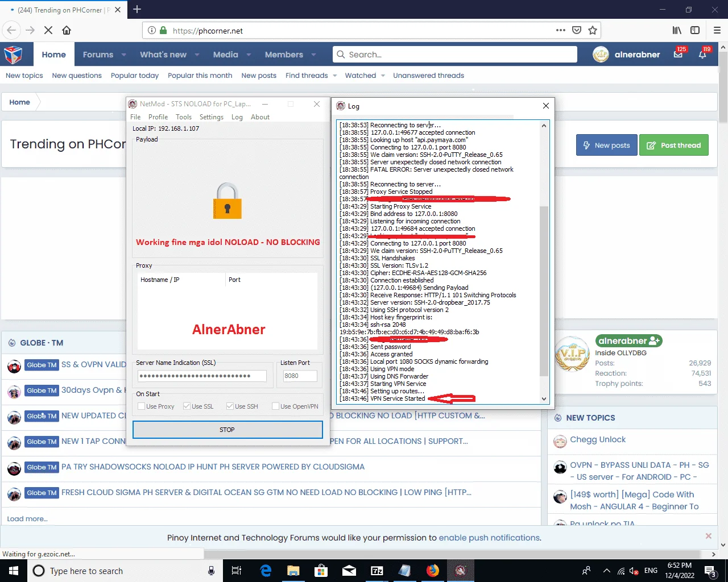The width and height of the screenshot is (728, 582).
Task: Toggle the Use SSH checkbox in NetMod
Action: point(230,406)
